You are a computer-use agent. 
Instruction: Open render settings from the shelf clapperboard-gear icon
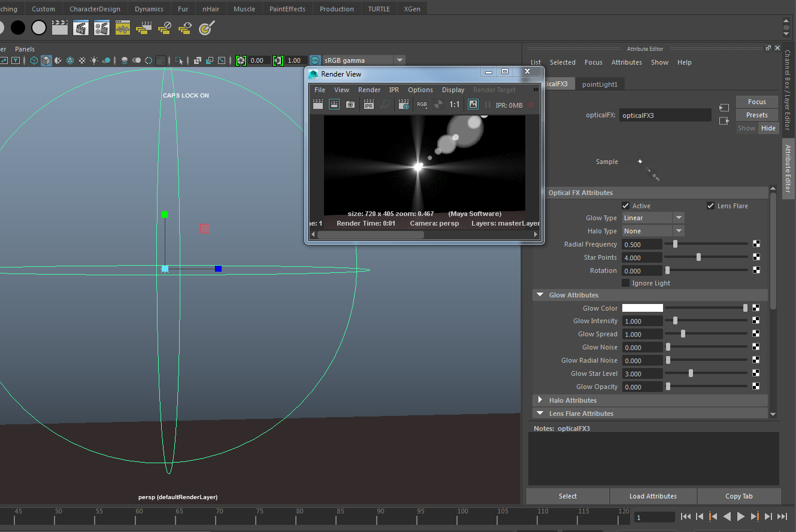tap(102, 28)
